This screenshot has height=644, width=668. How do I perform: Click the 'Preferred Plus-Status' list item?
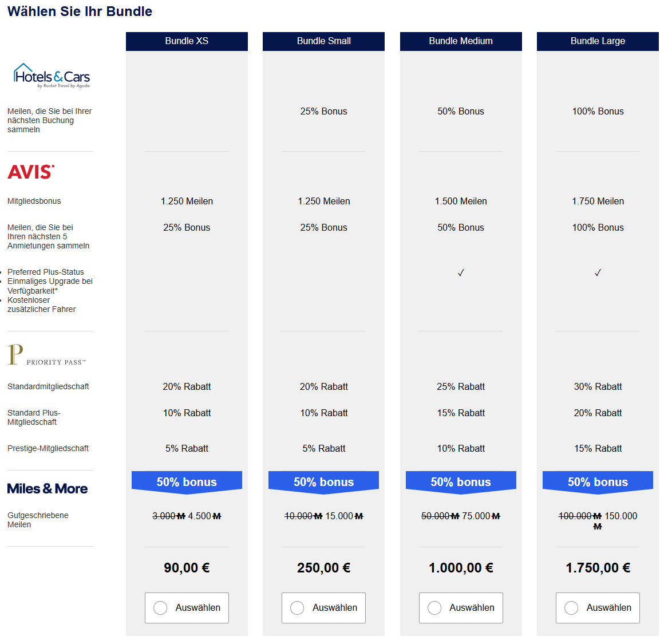[x=46, y=272]
